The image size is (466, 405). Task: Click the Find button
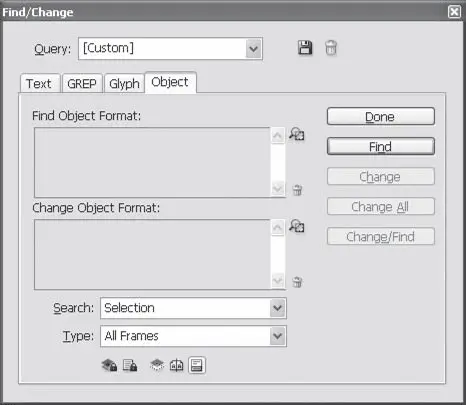click(x=381, y=146)
